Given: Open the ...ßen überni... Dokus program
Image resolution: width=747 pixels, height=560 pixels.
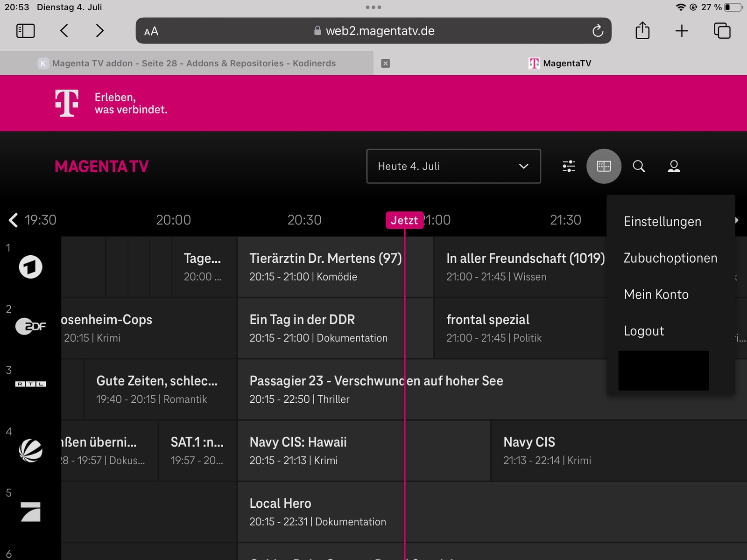Looking at the screenshot, I should click(x=109, y=450).
